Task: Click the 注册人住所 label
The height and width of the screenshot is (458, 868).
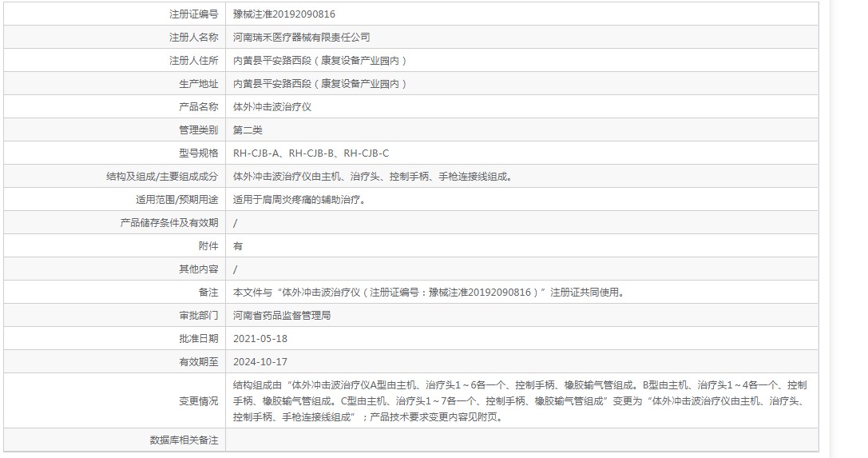Action: 194,61
